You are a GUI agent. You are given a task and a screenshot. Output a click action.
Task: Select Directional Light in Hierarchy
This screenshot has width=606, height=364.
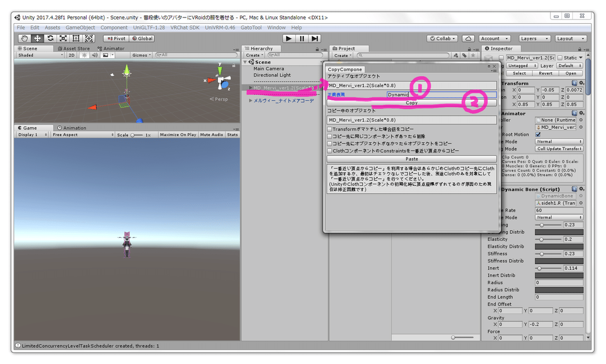click(x=273, y=75)
